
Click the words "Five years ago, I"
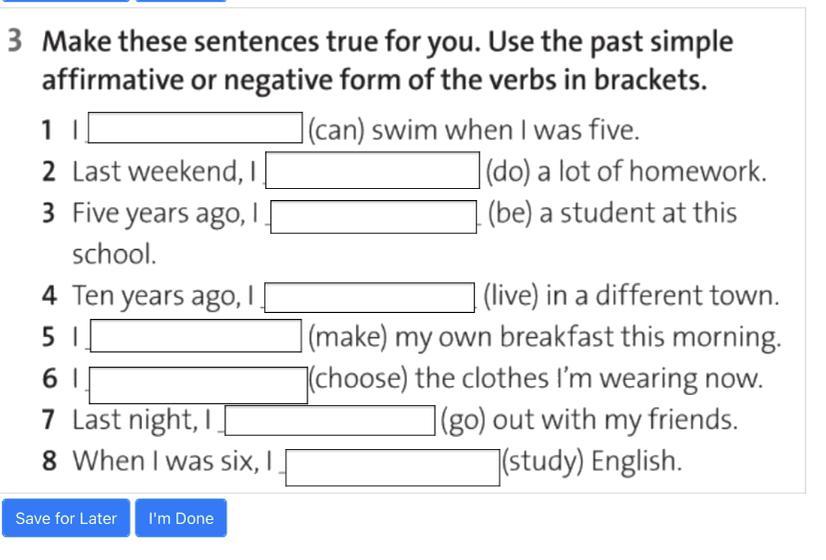point(165,213)
